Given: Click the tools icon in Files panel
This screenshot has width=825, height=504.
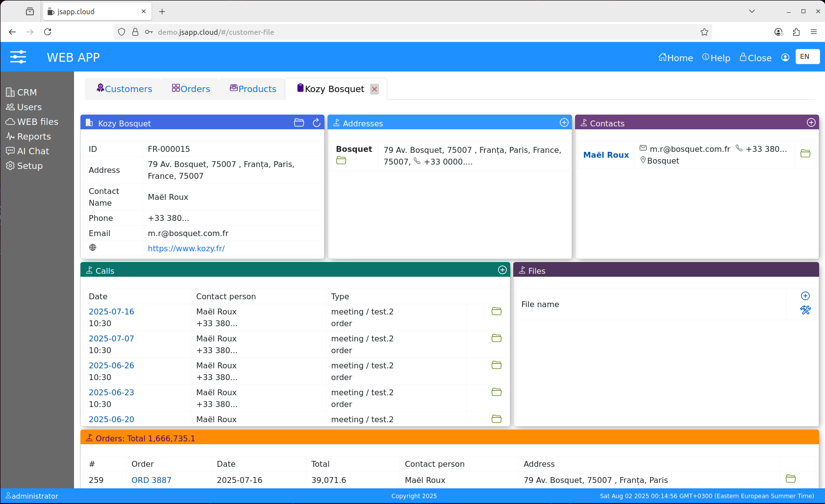Looking at the screenshot, I should point(805,310).
